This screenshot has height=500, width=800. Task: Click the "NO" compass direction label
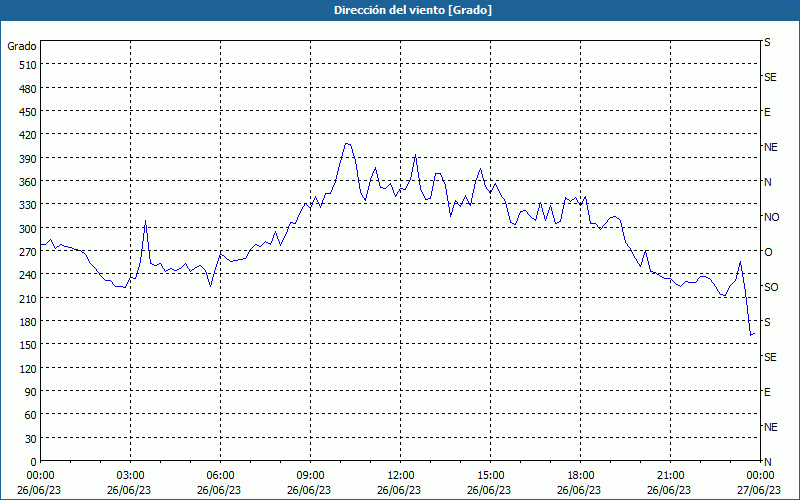coord(771,217)
